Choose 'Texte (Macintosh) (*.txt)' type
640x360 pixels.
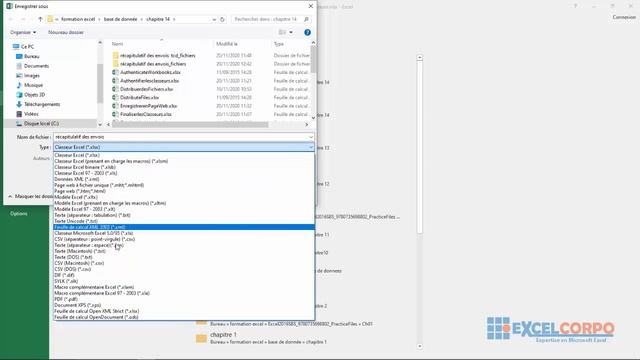[184, 251]
